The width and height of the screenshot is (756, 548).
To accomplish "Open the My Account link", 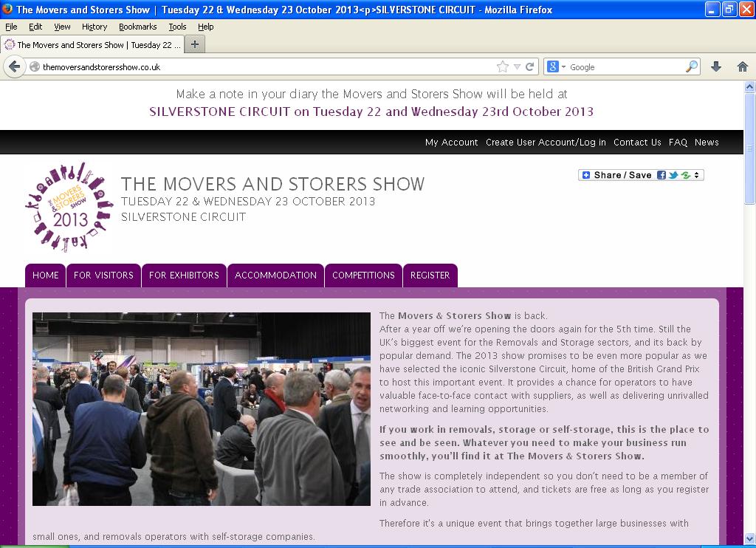I will 451,143.
